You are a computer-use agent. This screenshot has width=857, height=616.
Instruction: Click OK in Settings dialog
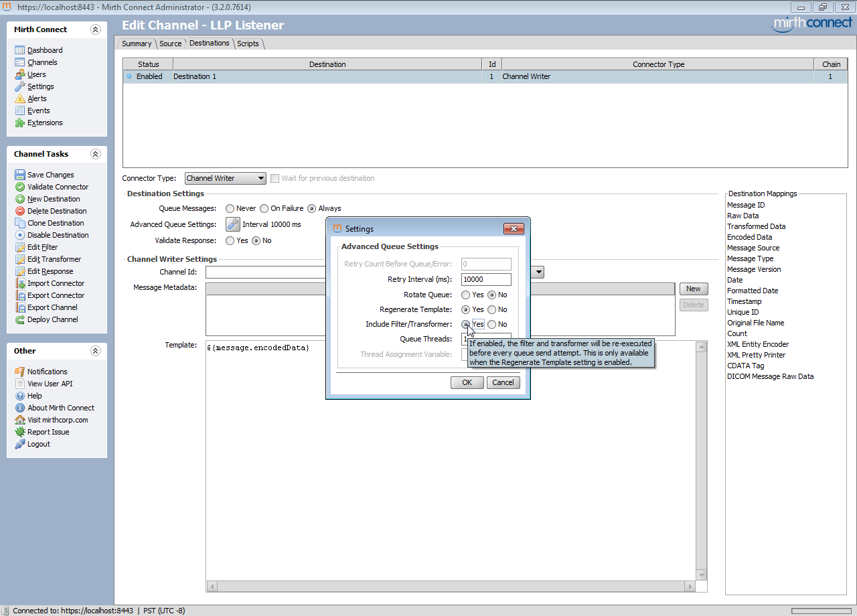point(467,382)
